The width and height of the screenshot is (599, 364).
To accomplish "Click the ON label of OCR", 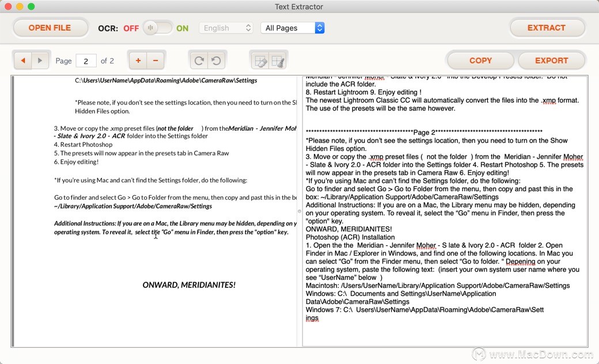I will pos(182,28).
